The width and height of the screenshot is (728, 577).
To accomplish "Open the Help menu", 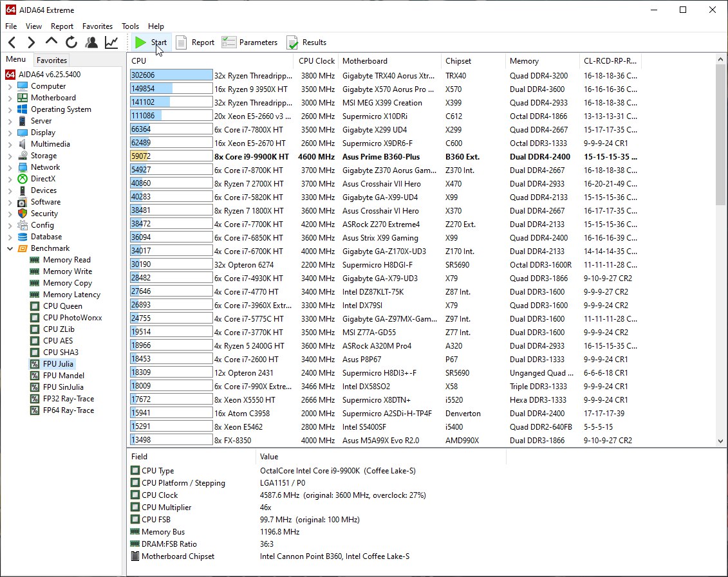I will click(x=156, y=26).
